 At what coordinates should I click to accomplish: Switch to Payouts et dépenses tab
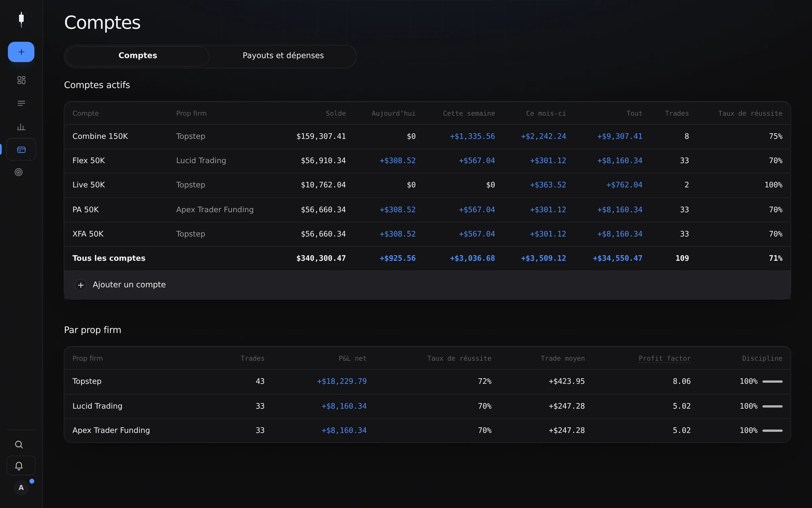tap(283, 56)
